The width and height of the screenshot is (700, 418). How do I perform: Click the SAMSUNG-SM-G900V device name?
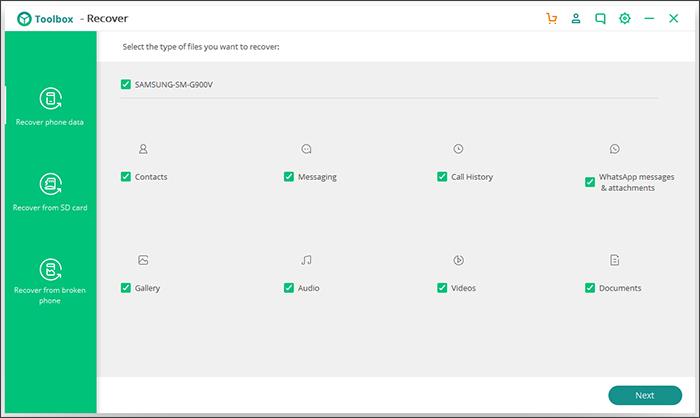(x=174, y=84)
